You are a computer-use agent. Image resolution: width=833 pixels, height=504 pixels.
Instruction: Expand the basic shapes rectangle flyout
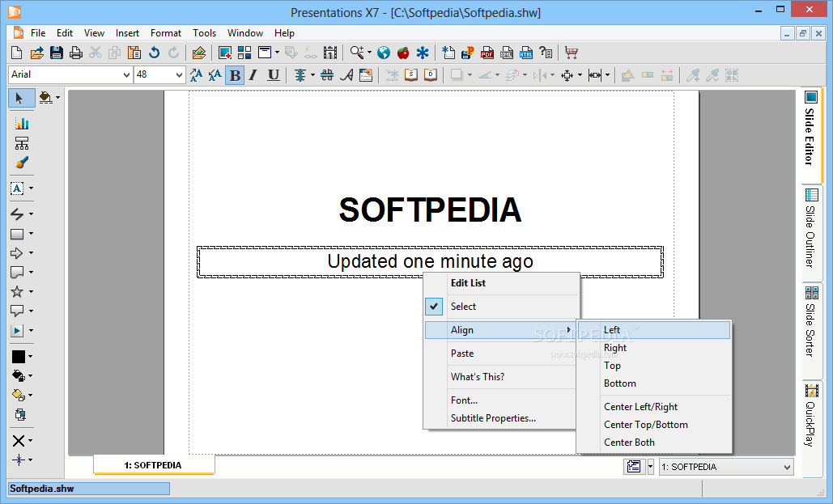(x=31, y=234)
